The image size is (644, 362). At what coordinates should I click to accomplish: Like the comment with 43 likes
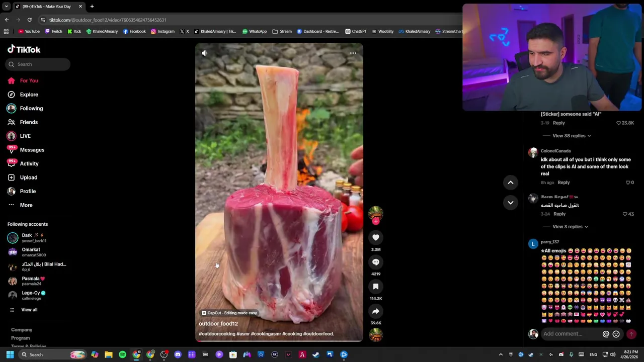point(625,214)
